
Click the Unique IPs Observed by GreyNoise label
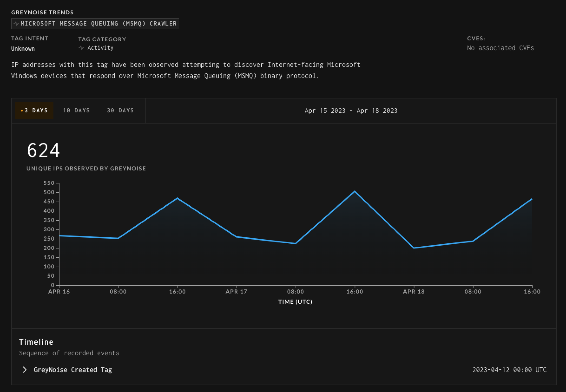pyautogui.click(x=86, y=169)
